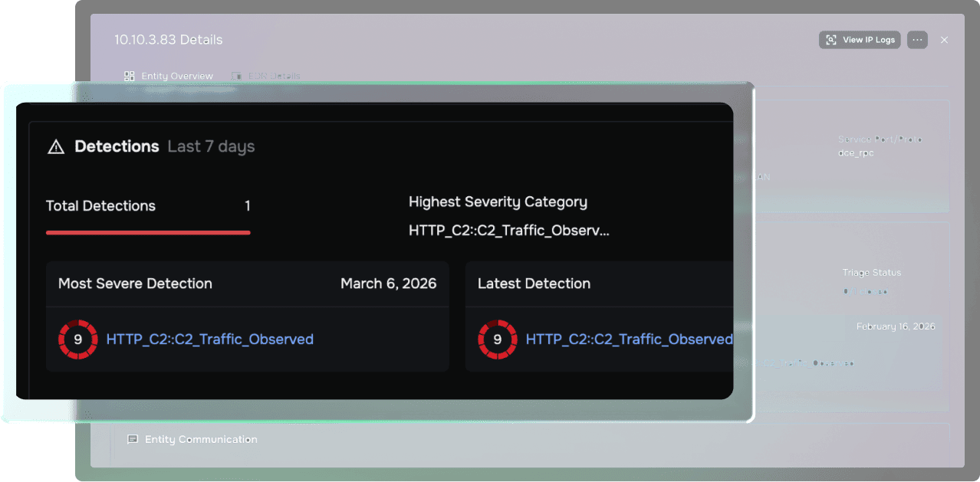Click the View IP Logs button

860,40
